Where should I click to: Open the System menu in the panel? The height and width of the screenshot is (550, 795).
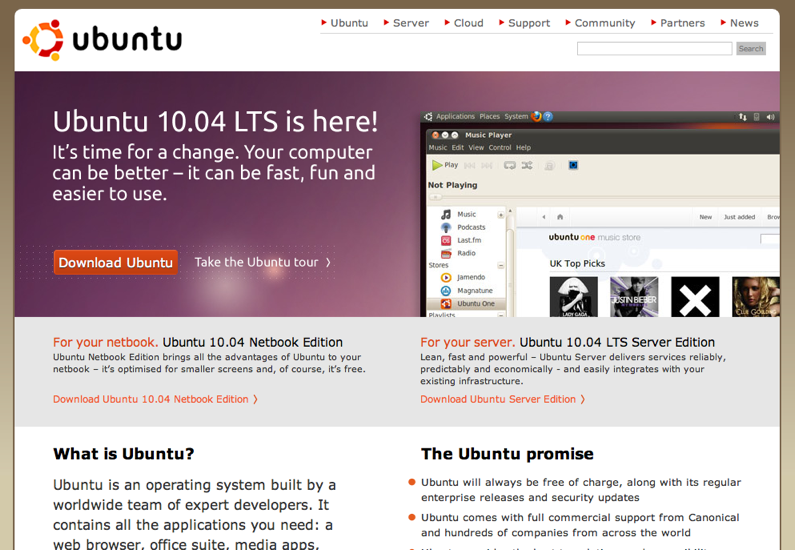(516, 117)
